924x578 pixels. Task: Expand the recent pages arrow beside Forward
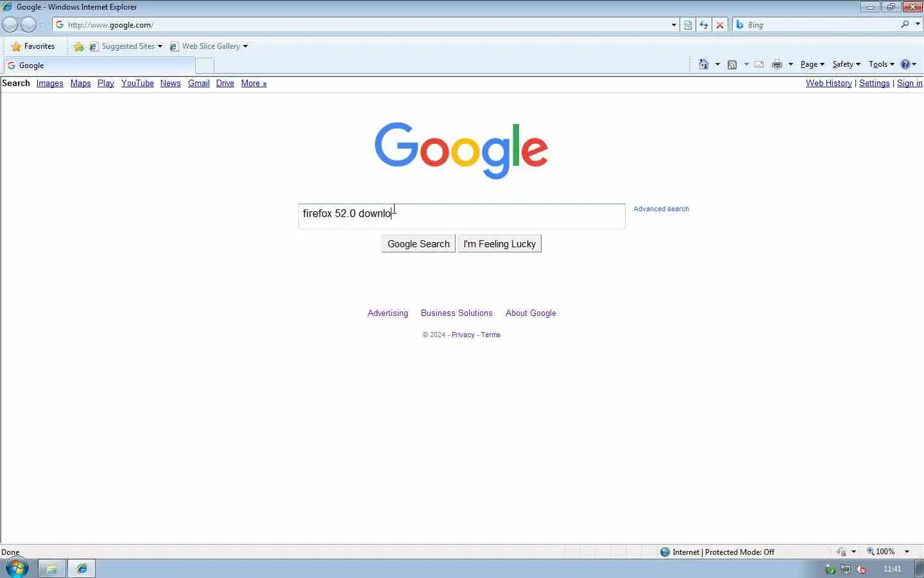click(x=42, y=25)
